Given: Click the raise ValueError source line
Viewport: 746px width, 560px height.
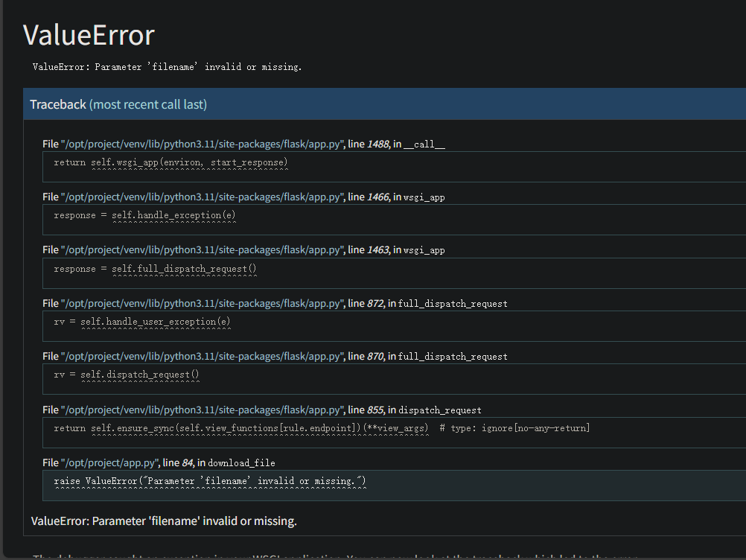Looking at the screenshot, I should [210, 481].
